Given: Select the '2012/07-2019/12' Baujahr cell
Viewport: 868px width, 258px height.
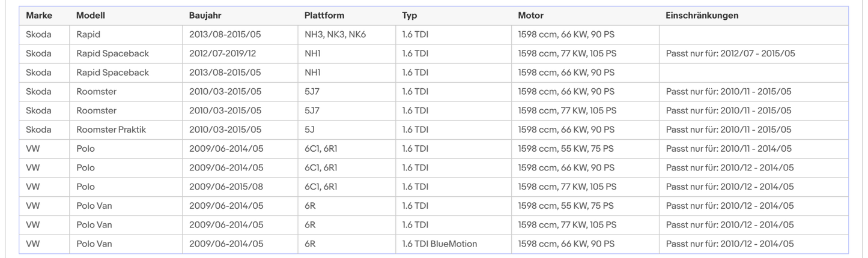Looking at the screenshot, I should pyautogui.click(x=222, y=53).
